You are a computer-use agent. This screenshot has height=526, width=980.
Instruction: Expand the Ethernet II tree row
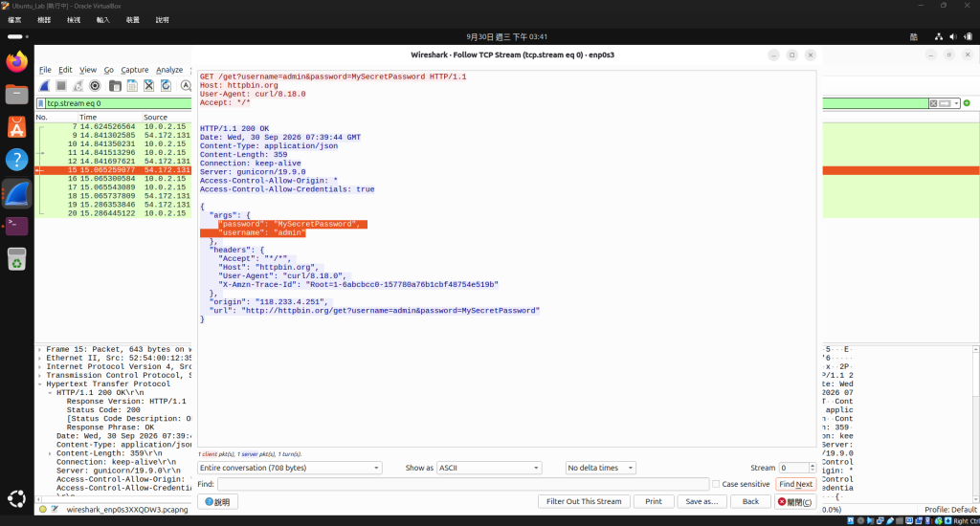pyautogui.click(x=40, y=359)
